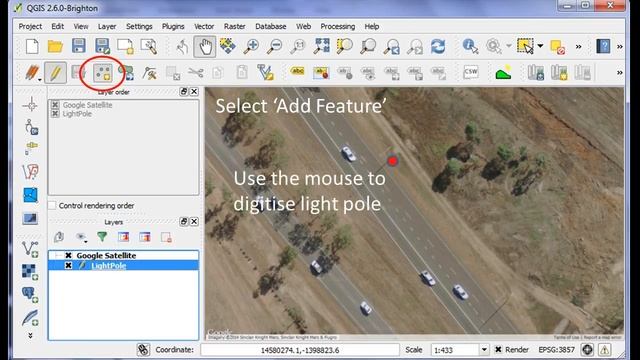Click the Save Project floppy icon
The image size is (640, 360).
click(x=78, y=46)
